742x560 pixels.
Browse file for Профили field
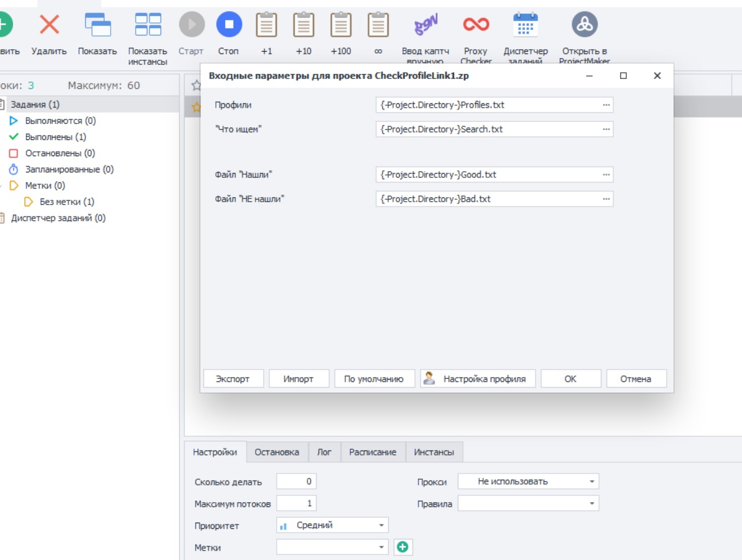click(x=606, y=105)
